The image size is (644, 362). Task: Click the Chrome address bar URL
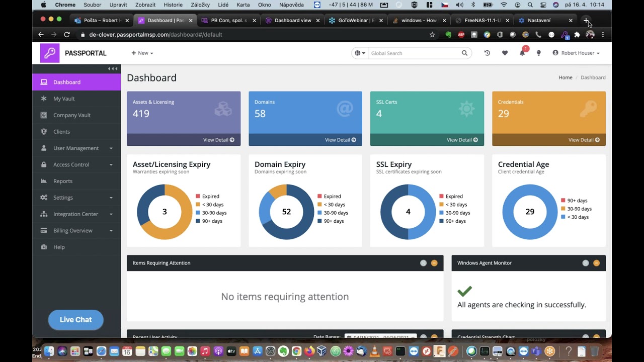pos(155,35)
